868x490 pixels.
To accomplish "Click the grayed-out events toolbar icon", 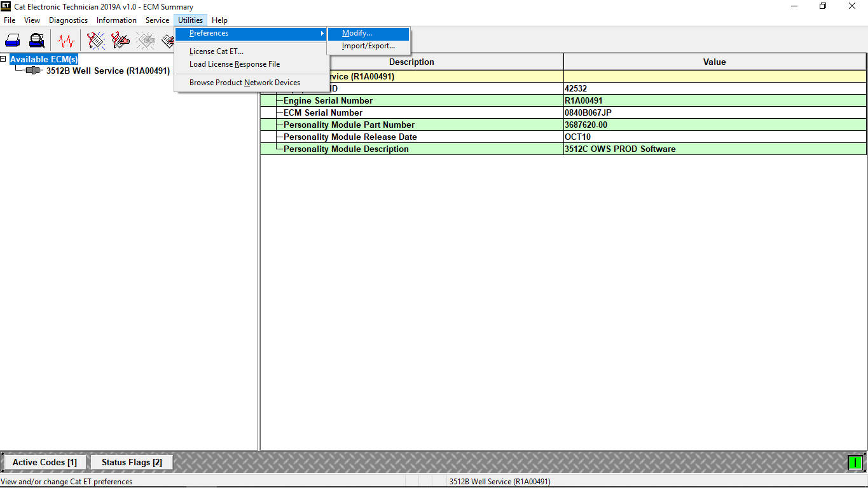I will [145, 41].
